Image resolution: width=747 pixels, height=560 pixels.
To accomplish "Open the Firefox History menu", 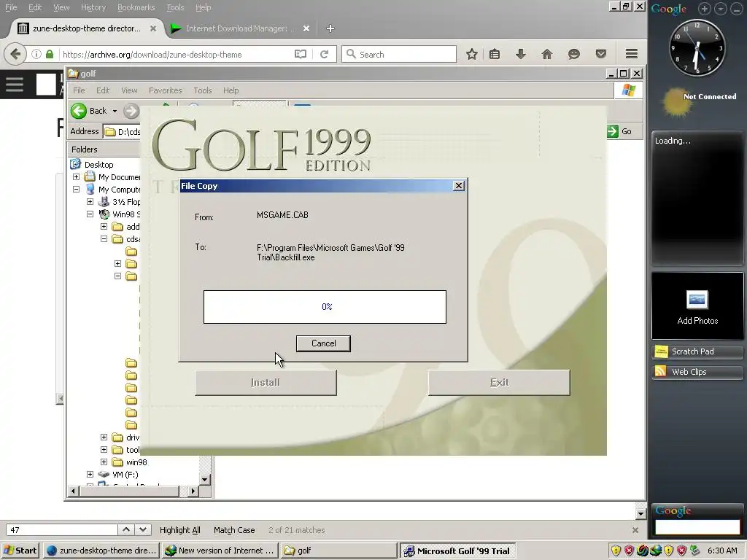I will pyautogui.click(x=93, y=7).
